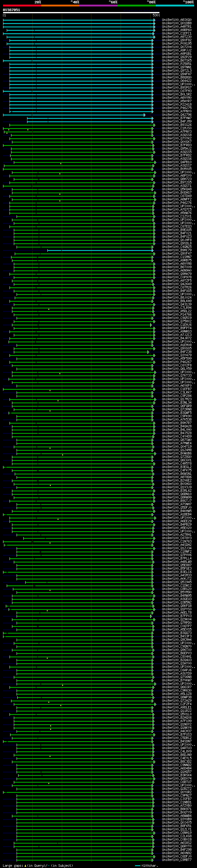
Task: Select the UniRef100_P46276 label
Action: pyautogui.click(x=177, y=203)
